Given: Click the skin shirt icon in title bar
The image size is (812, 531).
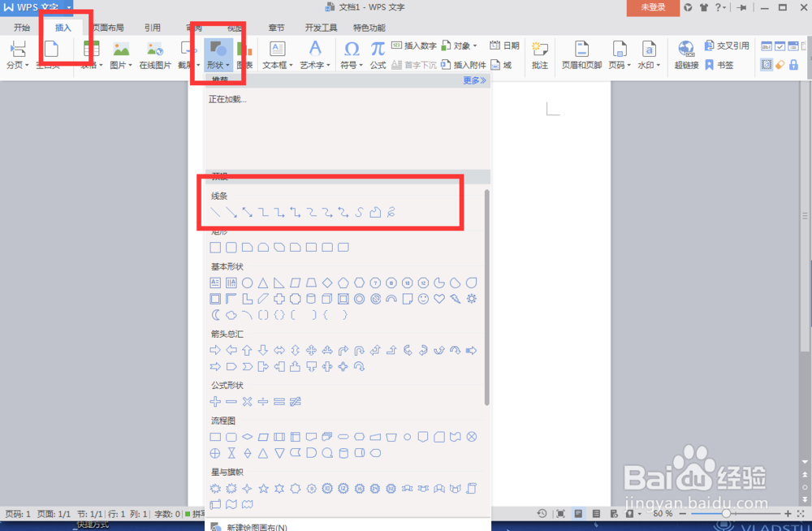Looking at the screenshot, I should pyautogui.click(x=703, y=7).
